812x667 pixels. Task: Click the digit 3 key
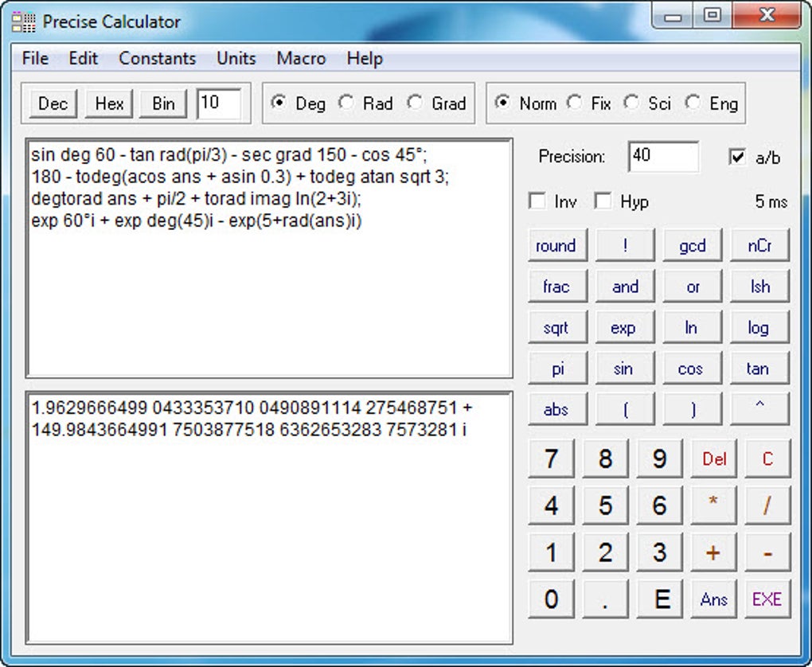click(659, 552)
